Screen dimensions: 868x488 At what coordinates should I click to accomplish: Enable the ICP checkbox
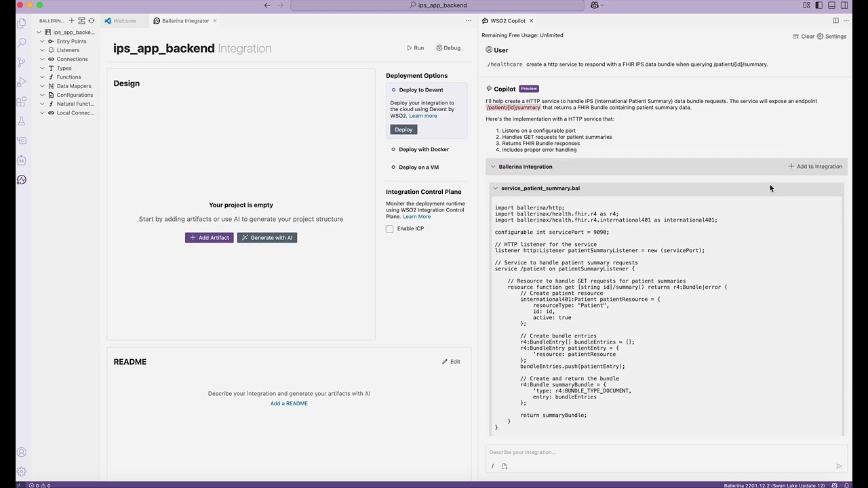pos(390,229)
